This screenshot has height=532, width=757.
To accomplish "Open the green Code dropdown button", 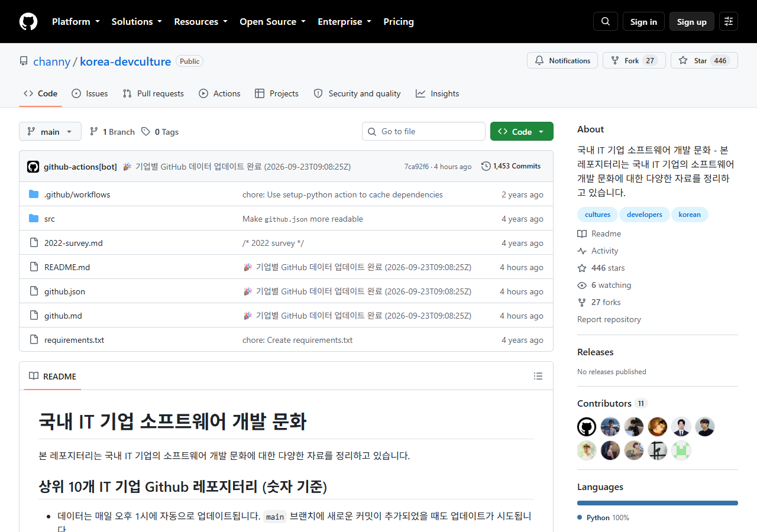I will tap(522, 131).
